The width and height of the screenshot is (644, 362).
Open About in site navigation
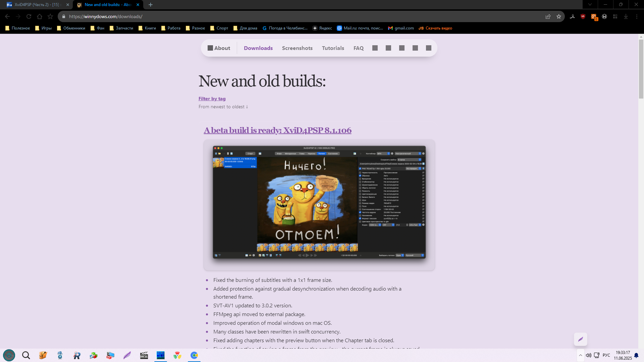[x=219, y=48]
